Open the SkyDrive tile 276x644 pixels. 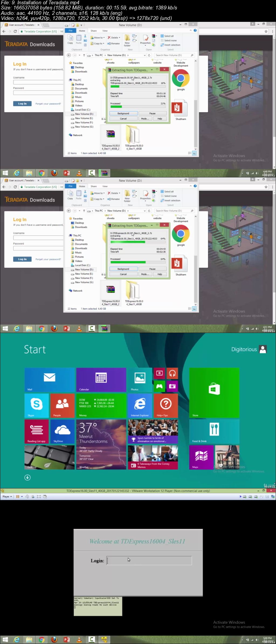coord(62,431)
